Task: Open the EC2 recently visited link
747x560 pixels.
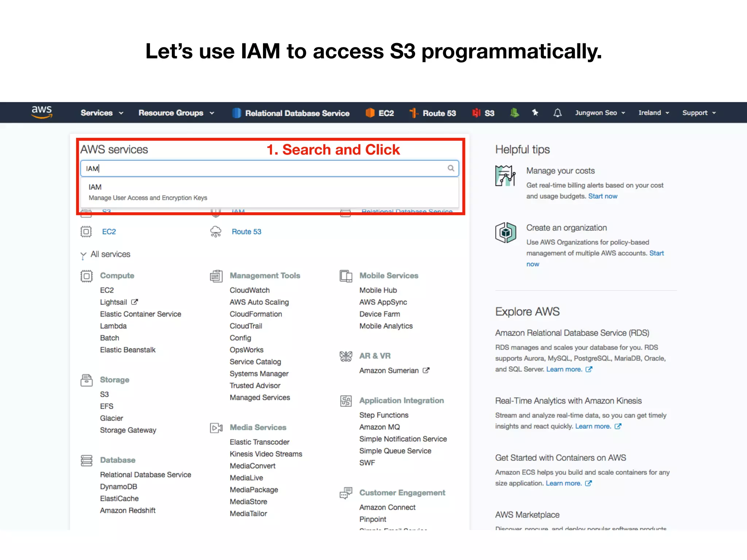Action: pos(109,232)
